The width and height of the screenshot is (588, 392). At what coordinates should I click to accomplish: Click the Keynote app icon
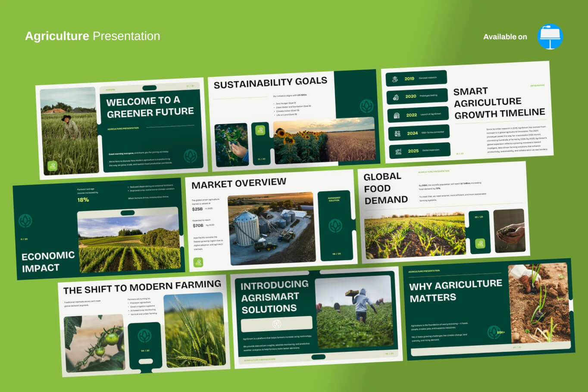[550, 37]
